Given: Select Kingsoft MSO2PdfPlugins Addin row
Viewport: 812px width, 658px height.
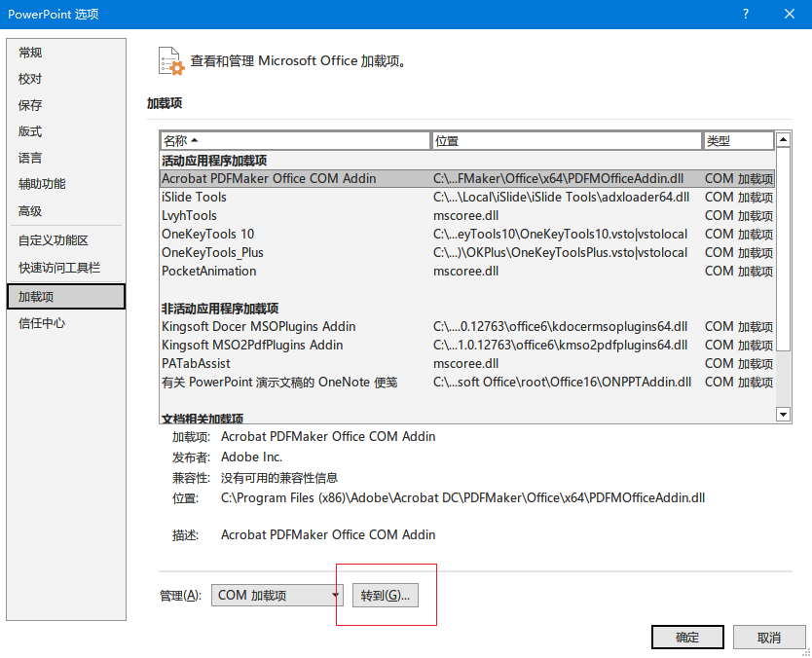Looking at the screenshot, I should pyautogui.click(x=467, y=346).
